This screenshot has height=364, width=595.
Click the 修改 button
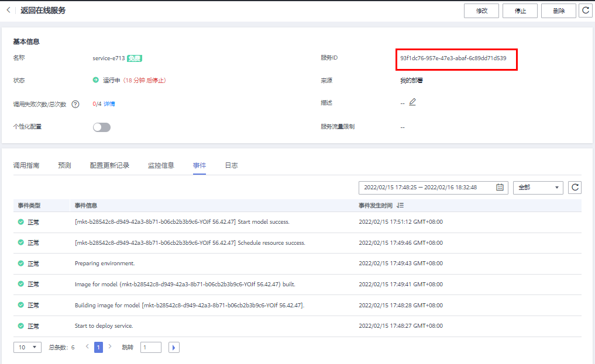tap(481, 11)
